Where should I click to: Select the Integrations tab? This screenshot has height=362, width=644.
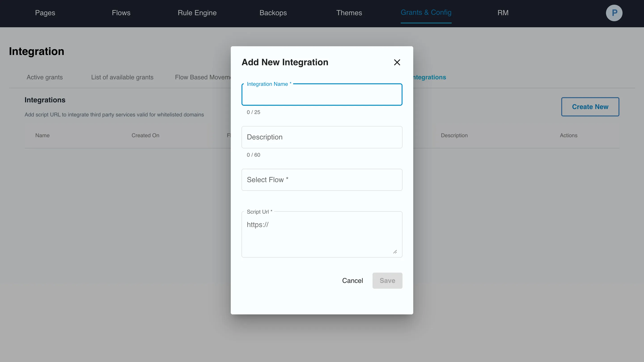coord(430,77)
